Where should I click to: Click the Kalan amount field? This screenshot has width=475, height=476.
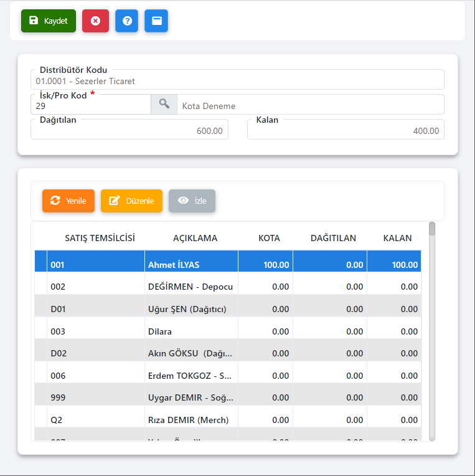tap(345, 131)
